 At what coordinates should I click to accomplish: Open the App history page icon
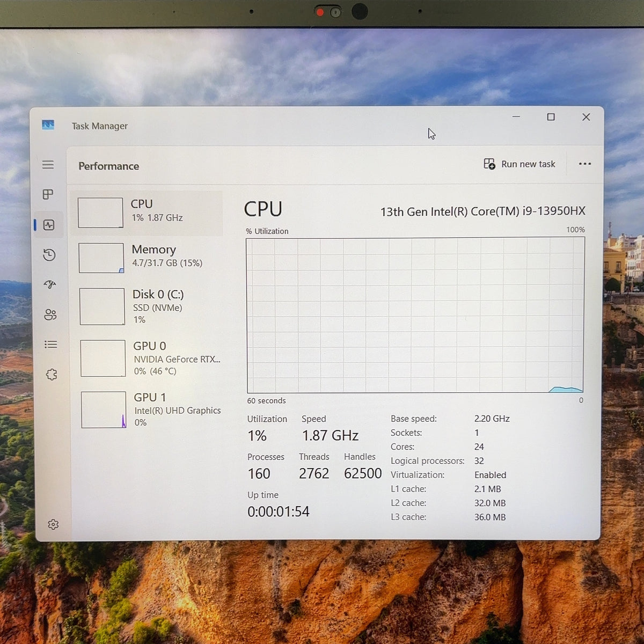click(x=49, y=255)
